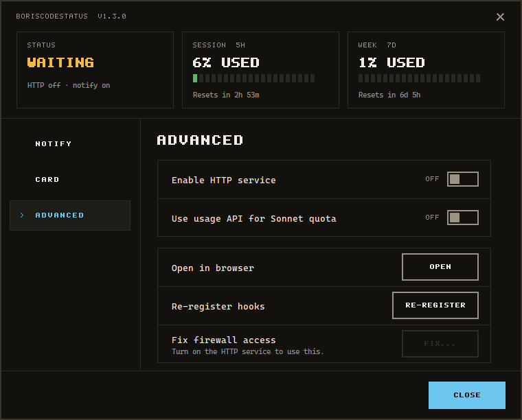Click the blue Close button
Screen dimensions: 522x420
[467, 395]
